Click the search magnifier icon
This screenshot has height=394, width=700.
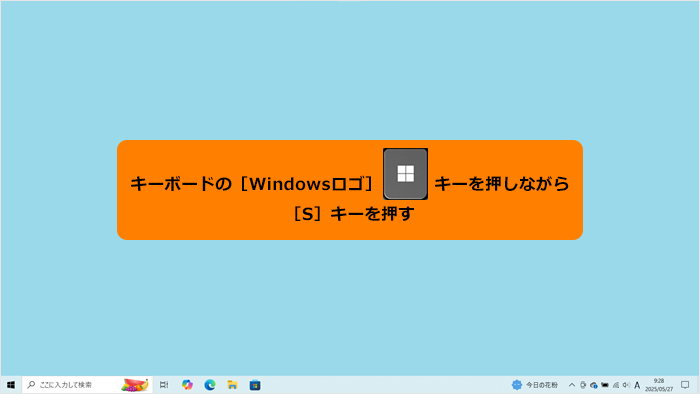[x=31, y=385]
